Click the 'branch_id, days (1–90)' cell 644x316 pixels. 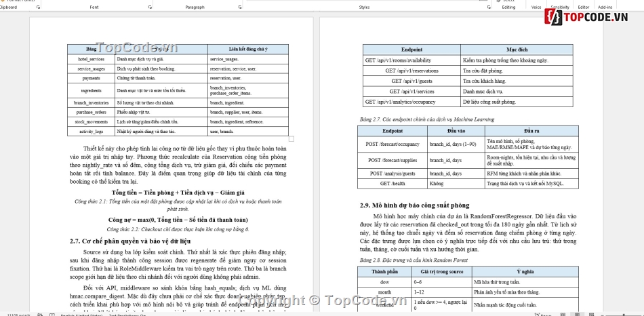pyautogui.click(x=456, y=144)
